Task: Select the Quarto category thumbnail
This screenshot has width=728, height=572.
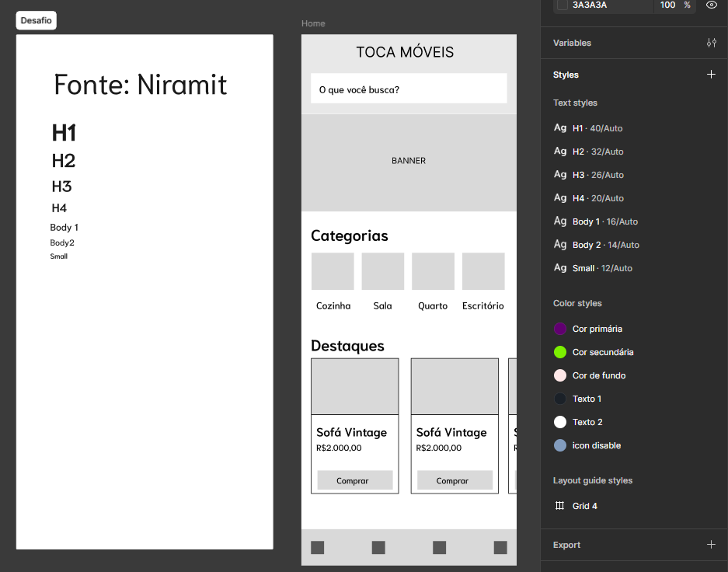Action: pyautogui.click(x=433, y=271)
